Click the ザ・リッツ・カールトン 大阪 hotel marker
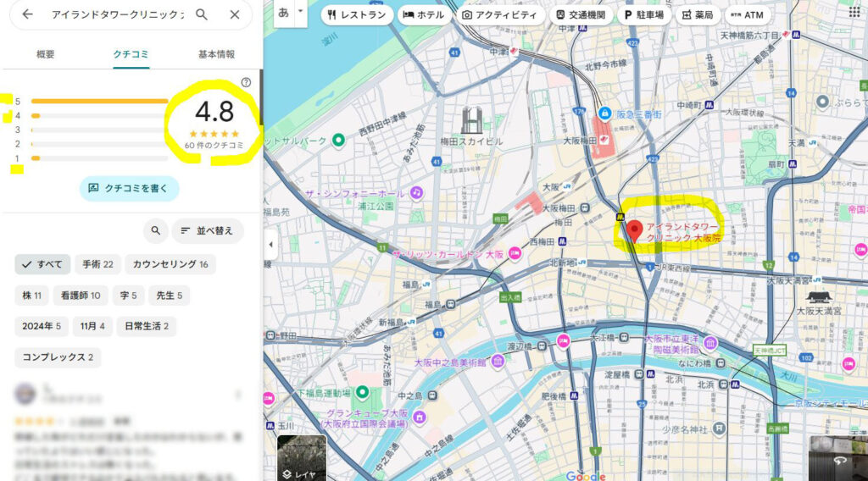The height and width of the screenshot is (481, 868). point(515,254)
